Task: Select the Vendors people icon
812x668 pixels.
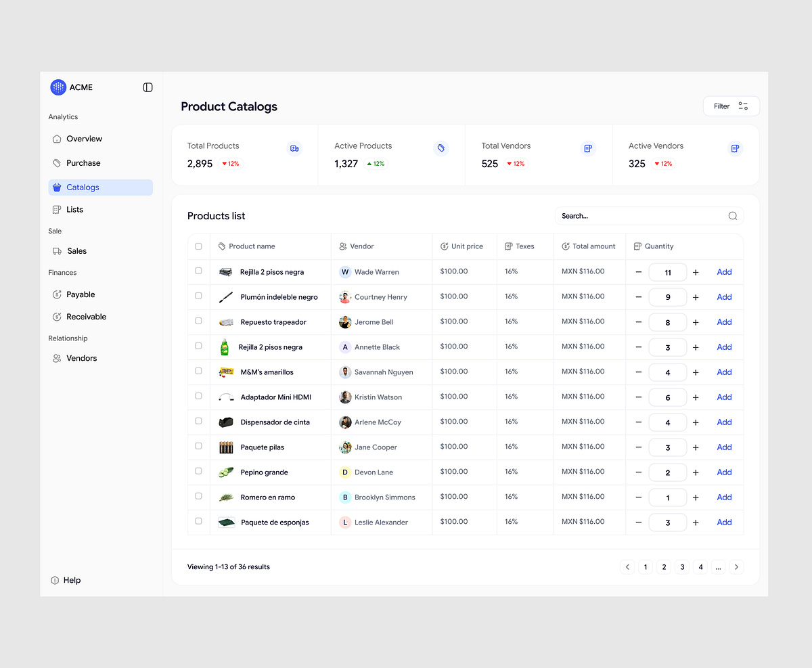Action: (x=57, y=357)
